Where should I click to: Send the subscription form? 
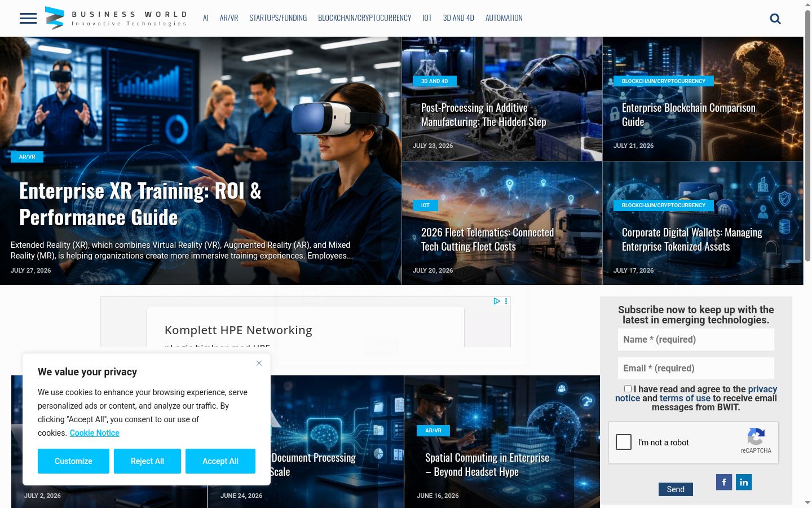coord(676,489)
